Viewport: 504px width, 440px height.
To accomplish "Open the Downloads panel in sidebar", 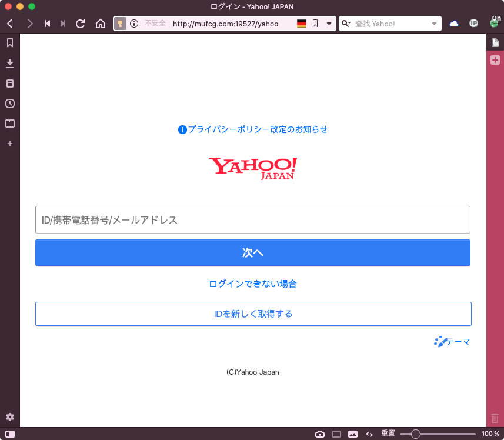I will [x=10, y=64].
